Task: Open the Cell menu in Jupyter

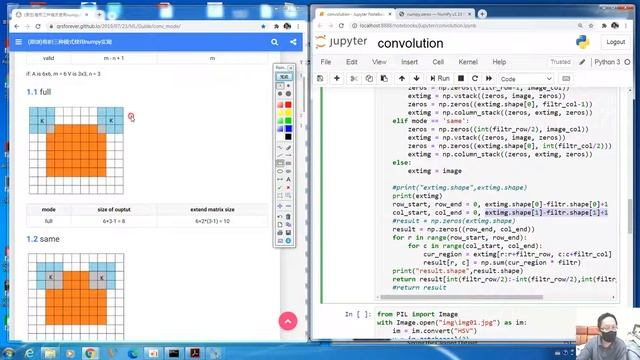Action: [438, 62]
